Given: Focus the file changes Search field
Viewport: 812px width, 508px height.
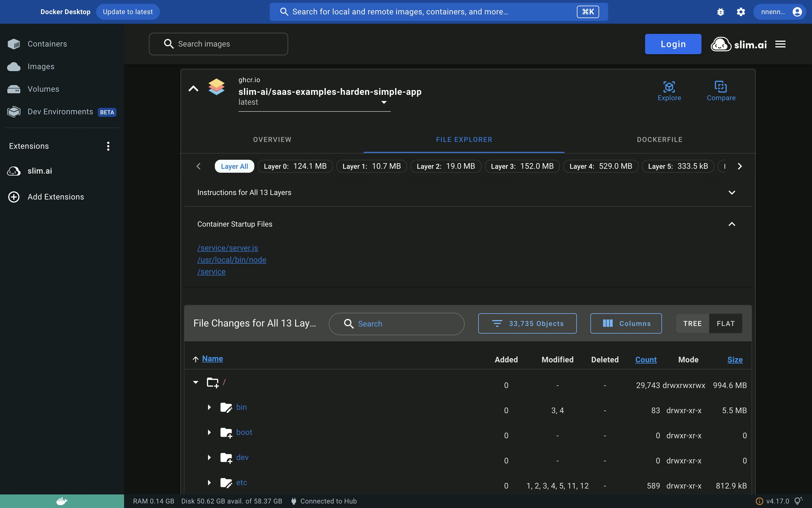Looking at the screenshot, I should click(x=396, y=324).
